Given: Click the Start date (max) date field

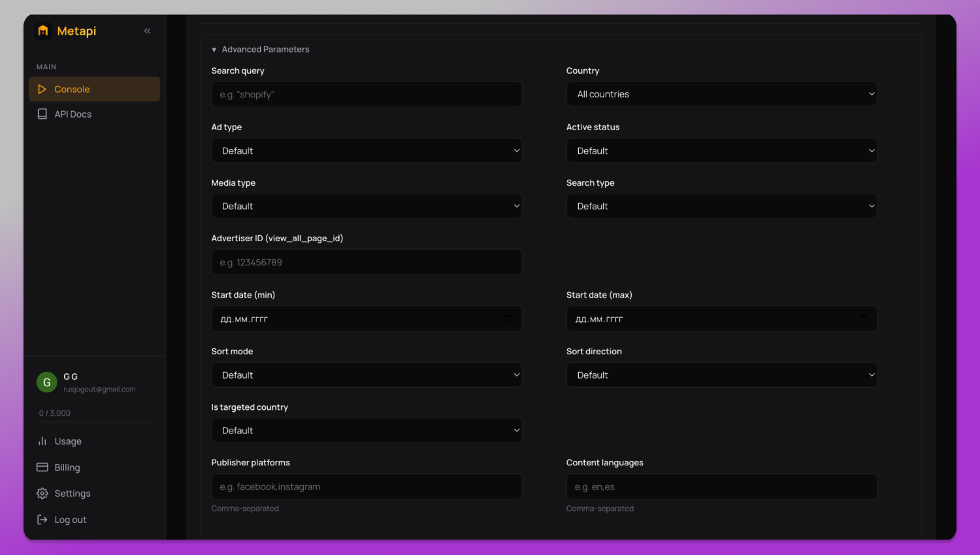Looking at the screenshot, I should tap(721, 319).
